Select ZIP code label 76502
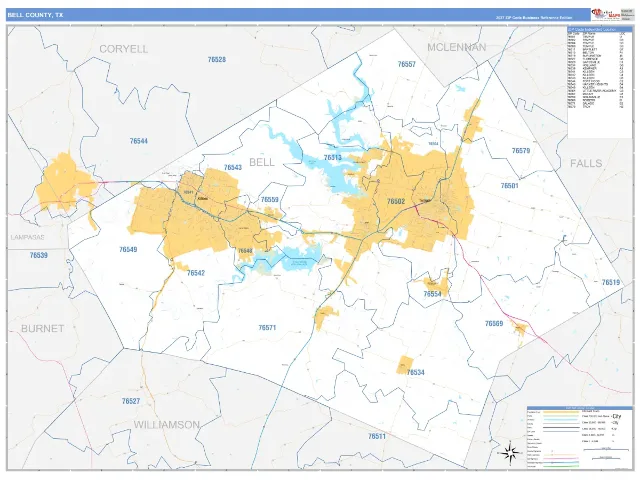Image resolution: width=640 pixels, height=480 pixels. click(396, 201)
